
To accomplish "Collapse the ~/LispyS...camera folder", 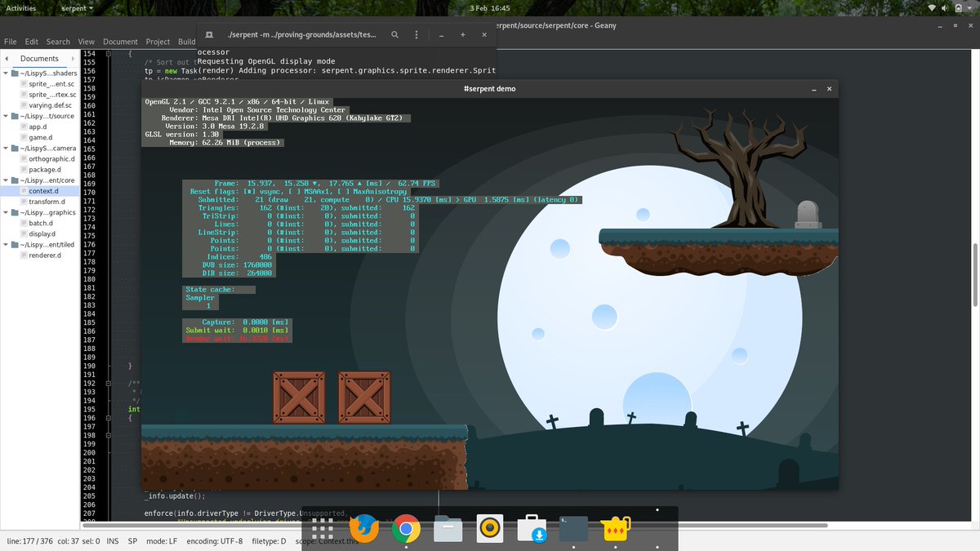I will [6, 149].
